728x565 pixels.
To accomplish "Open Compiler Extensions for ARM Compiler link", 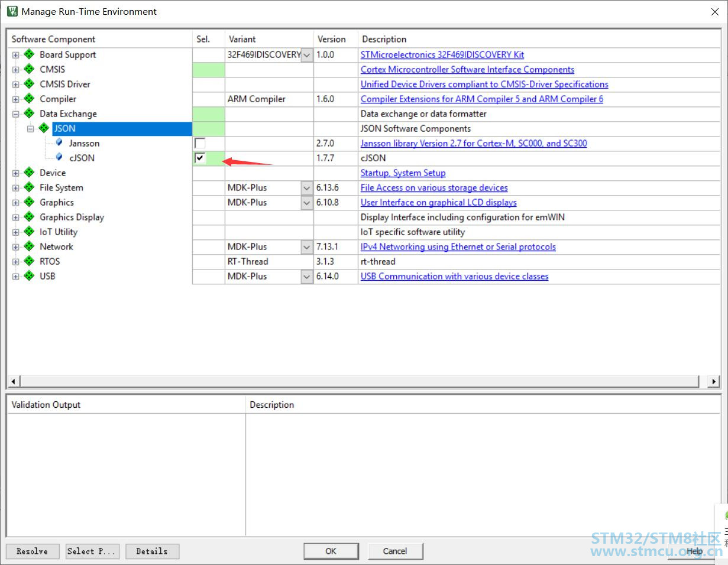I will tap(482, 99).
